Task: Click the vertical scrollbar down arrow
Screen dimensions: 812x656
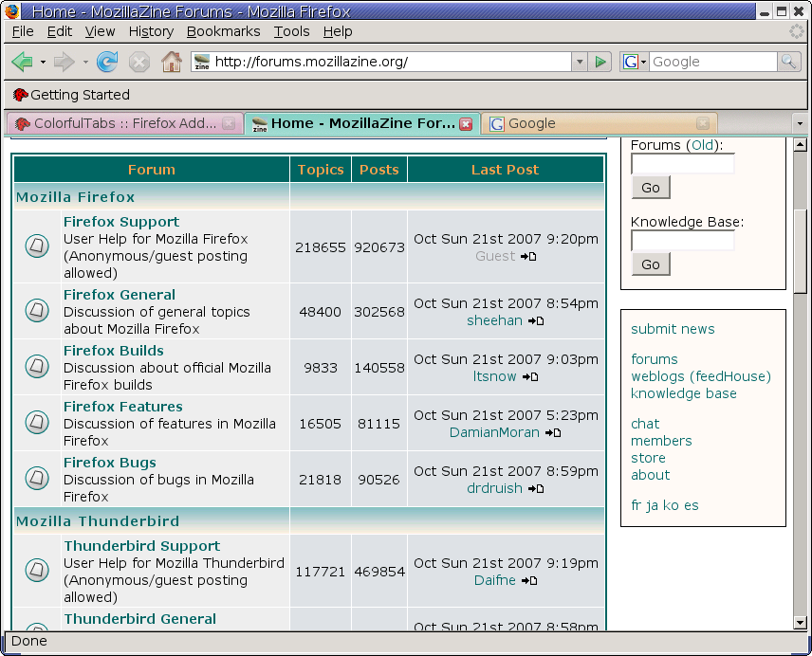Action: pos(800,623)
